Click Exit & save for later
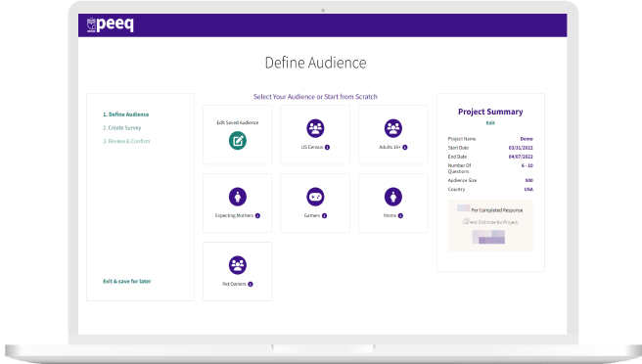The height and width of the screenshot is (364, 642). (127, 281)
